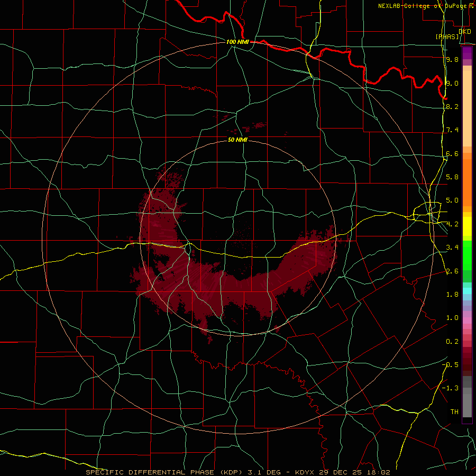
Task: Click the purple top color bar segment
Action: [467, 53]
